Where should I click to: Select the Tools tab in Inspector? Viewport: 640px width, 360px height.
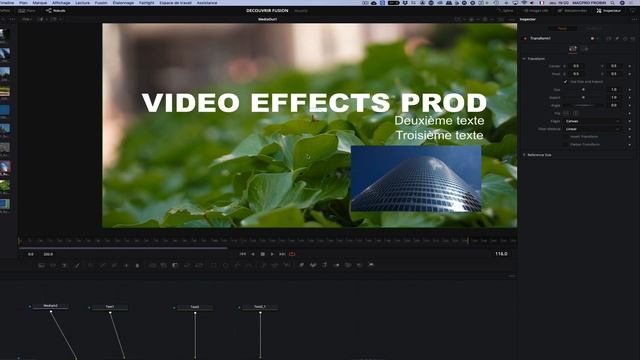[562, 29]
